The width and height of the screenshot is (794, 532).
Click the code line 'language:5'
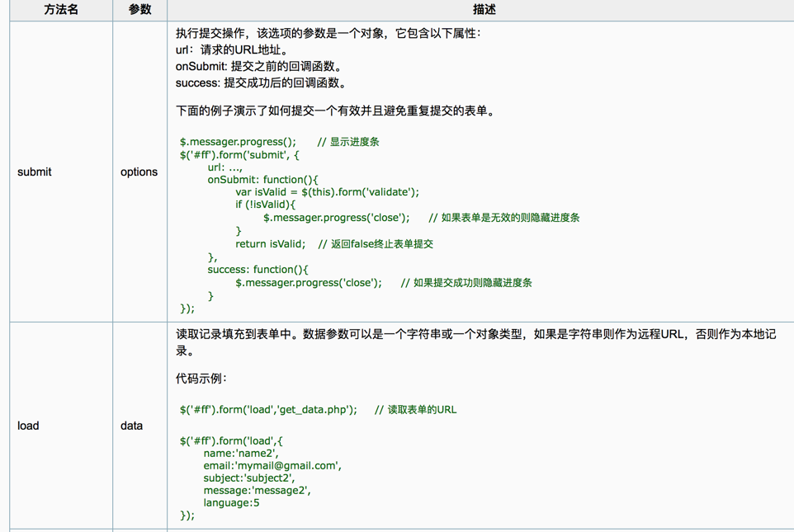click(x=231, y=502)
